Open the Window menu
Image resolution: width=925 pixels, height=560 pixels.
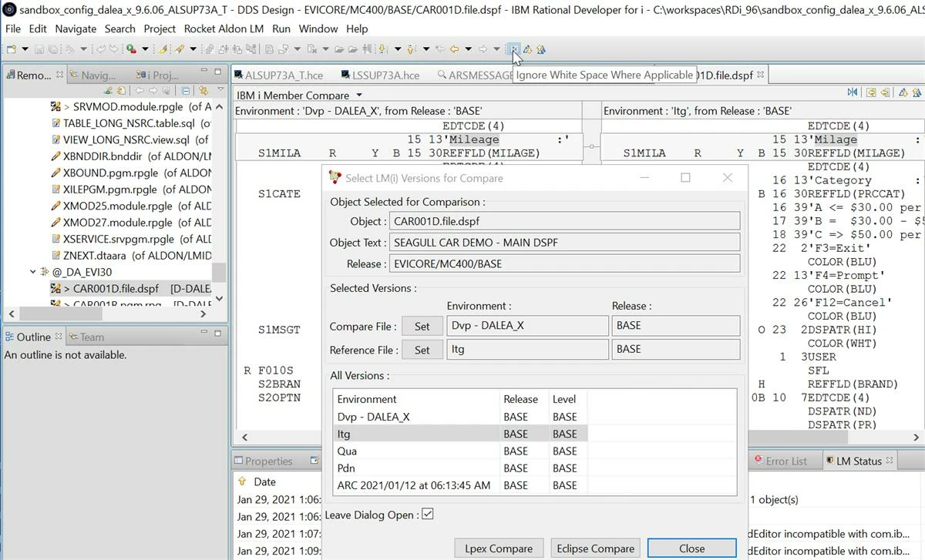tap(318, 29)
